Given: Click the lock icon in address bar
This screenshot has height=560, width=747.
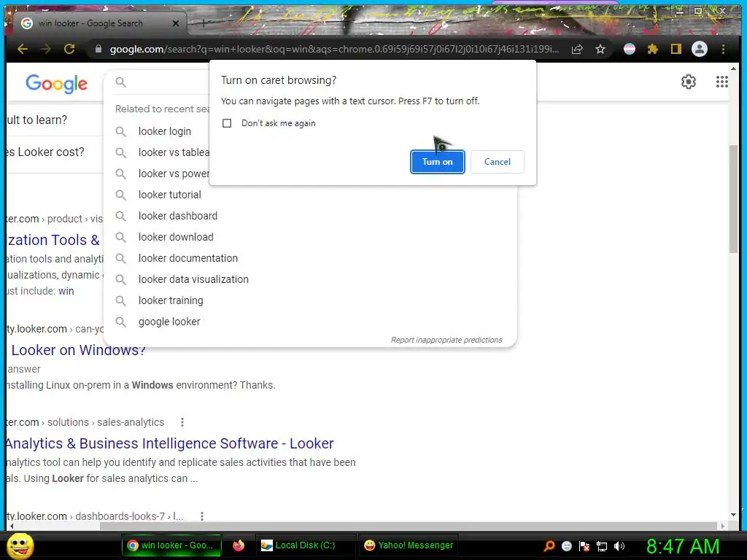Looking at the screenshot, I should tap(98, 49).
